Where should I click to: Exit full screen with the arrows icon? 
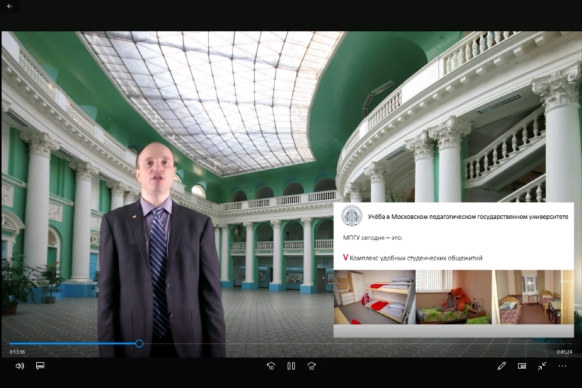pos(542,366)
